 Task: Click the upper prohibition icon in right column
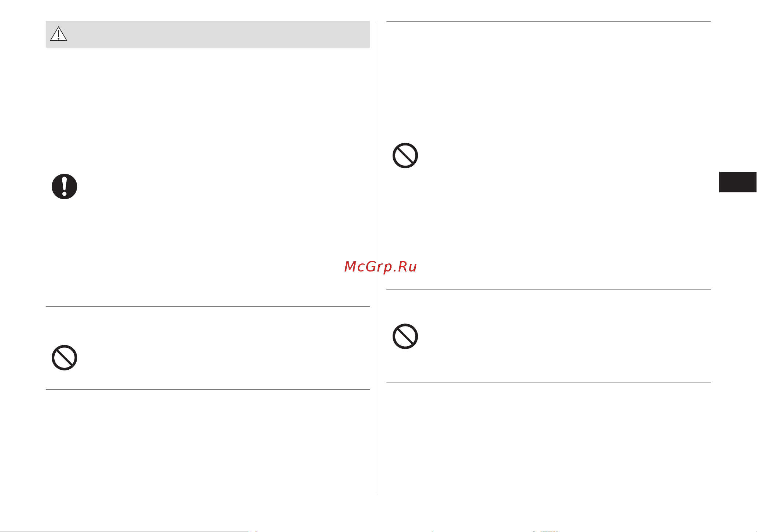click(x=405, y=155)
